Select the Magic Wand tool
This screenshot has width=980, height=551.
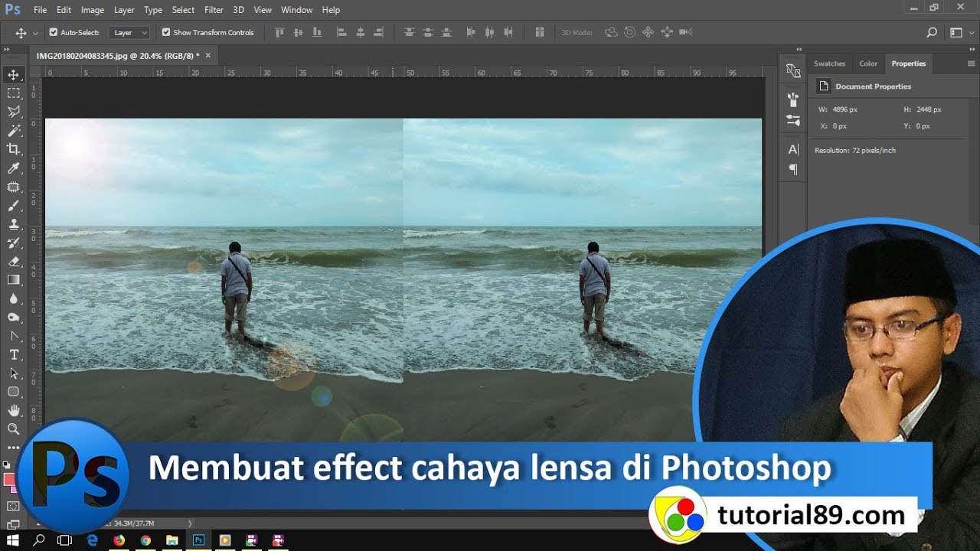[x=14, y=131]
